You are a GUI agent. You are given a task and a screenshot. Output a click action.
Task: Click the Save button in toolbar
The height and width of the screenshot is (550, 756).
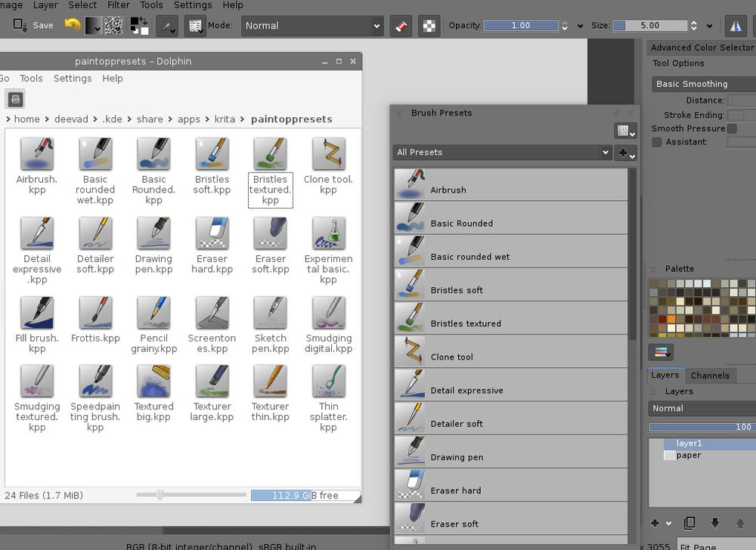click(x=33, y=26)
